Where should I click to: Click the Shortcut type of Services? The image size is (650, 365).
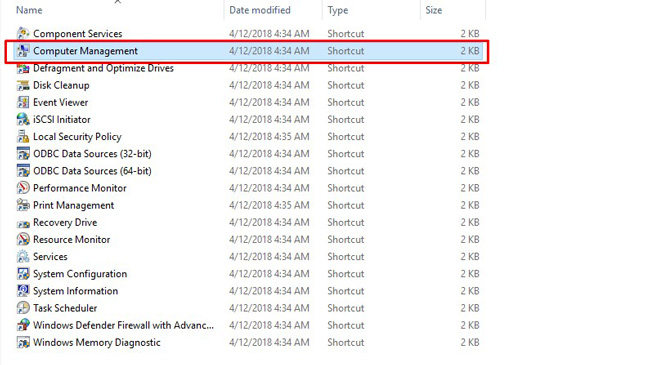pos(346,256)
